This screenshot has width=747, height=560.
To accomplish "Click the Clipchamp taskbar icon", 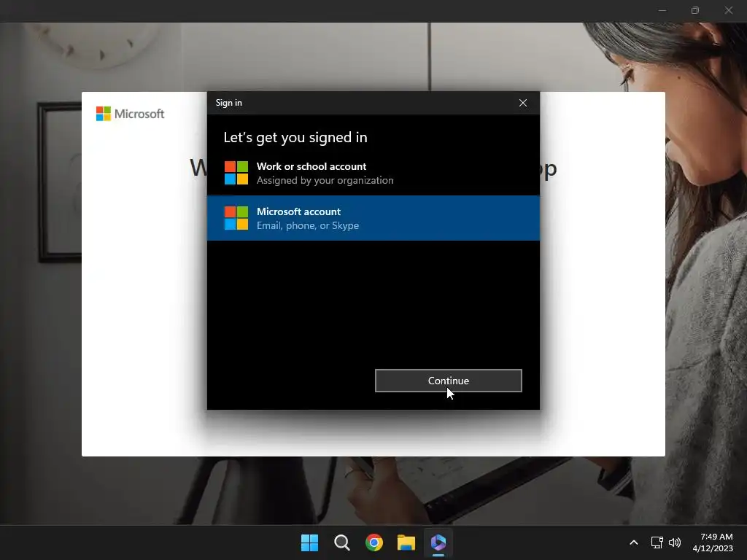I will [438, 542].
